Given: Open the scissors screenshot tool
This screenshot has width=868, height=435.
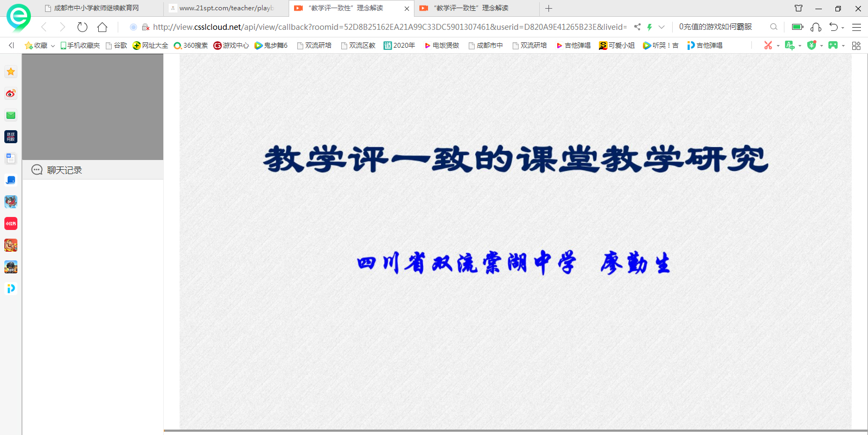Looking at the screenshot, I should point(768,46).
